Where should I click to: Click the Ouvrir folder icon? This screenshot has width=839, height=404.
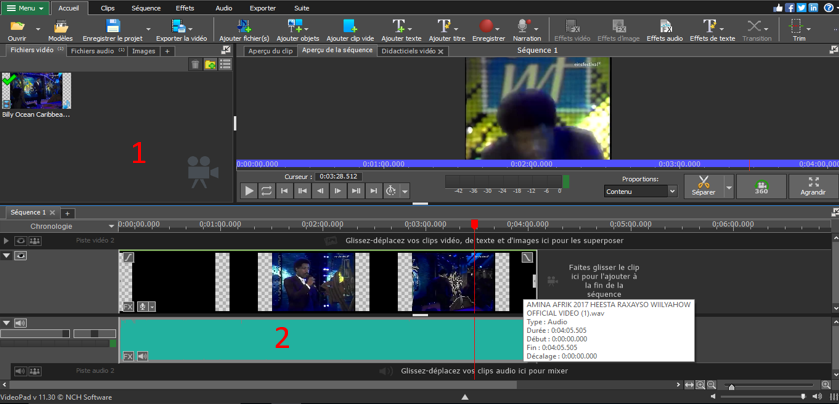(18, 26)
